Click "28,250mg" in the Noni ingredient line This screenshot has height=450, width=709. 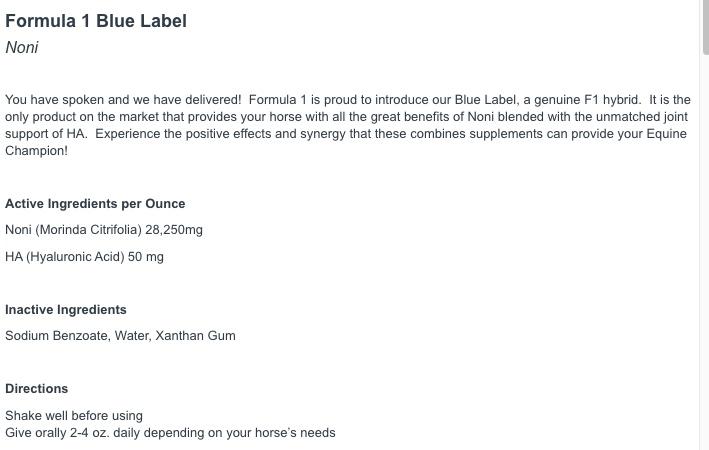pos(174,230)
